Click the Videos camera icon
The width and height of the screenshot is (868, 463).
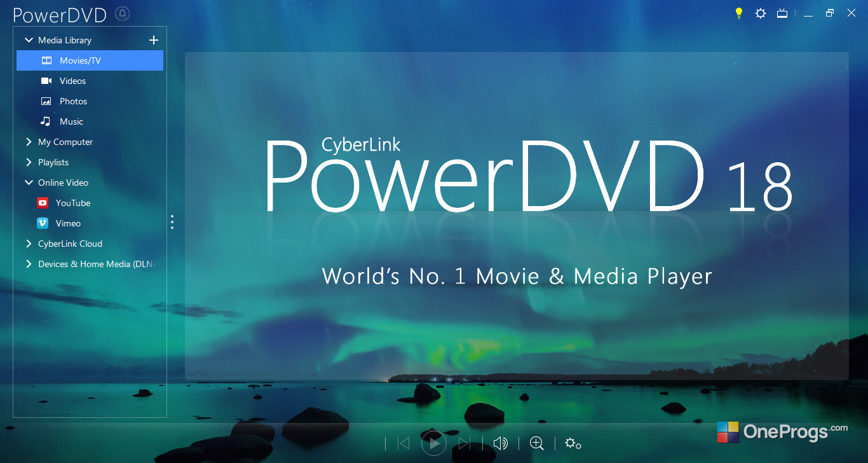(46, 81)
